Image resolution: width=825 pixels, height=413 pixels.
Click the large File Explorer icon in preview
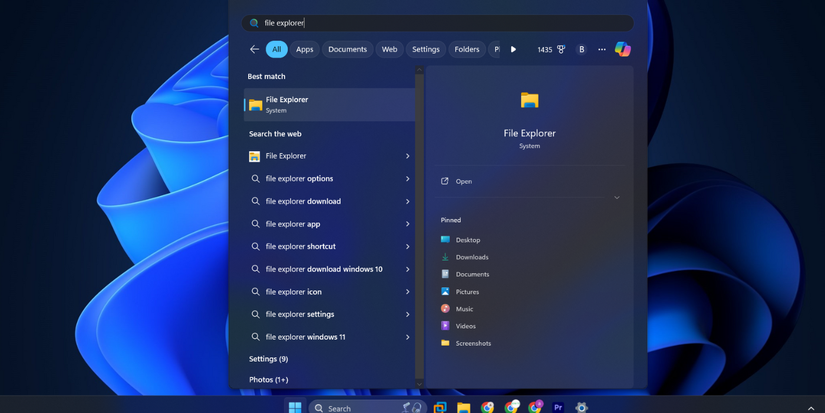[x=529, y=100]
